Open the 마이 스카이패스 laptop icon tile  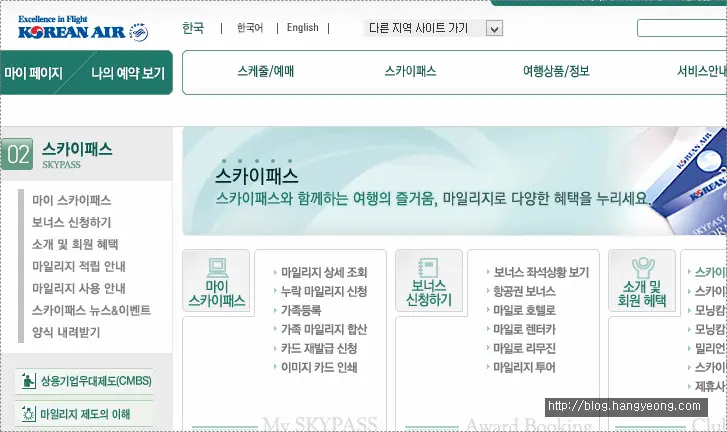(217, 280)
